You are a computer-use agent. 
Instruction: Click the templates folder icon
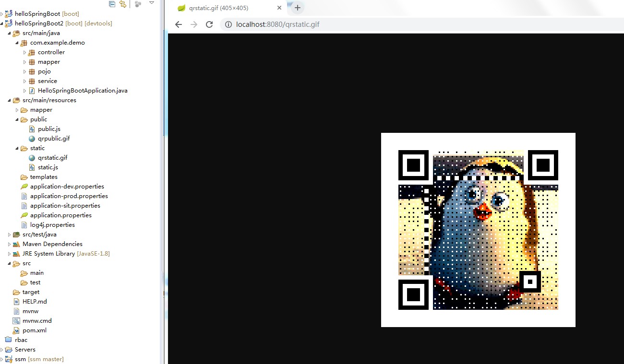point(24,177)
